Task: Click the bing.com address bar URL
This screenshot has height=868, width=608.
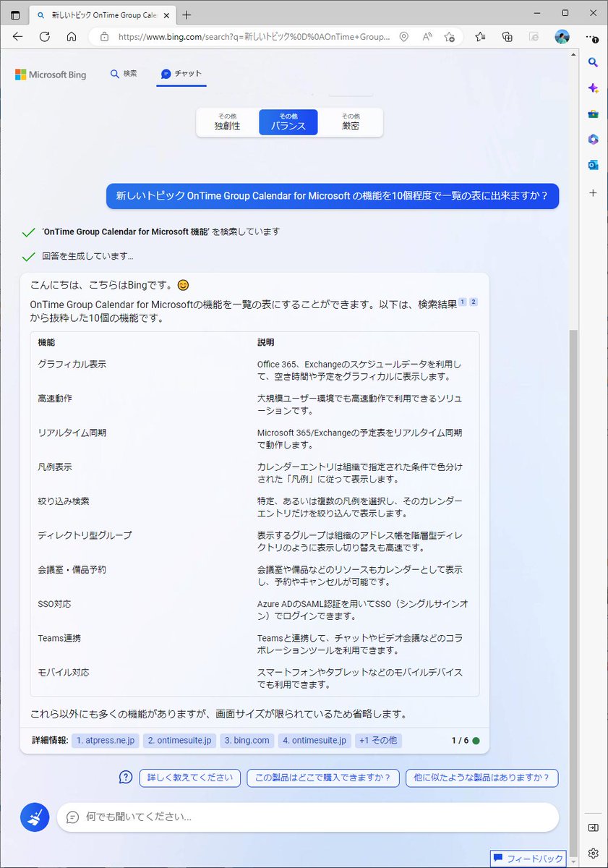Action: [254, 37]
